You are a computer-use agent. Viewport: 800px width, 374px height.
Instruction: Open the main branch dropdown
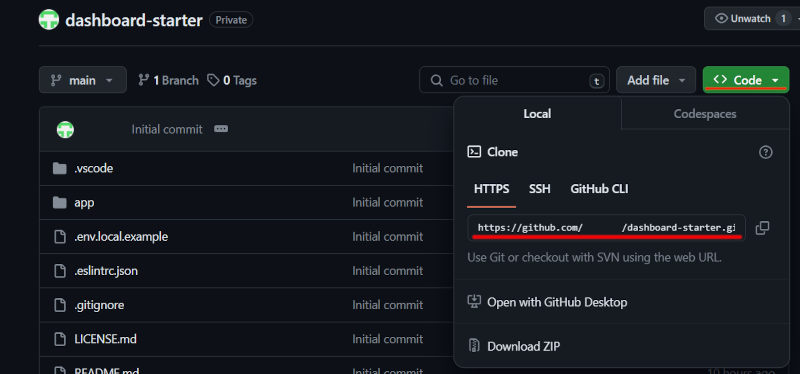(83, 80)
